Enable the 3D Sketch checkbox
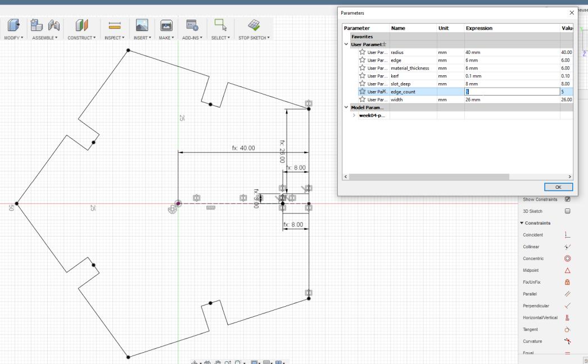The height and width of the screenshot is (364, 588). click(567, 211)
